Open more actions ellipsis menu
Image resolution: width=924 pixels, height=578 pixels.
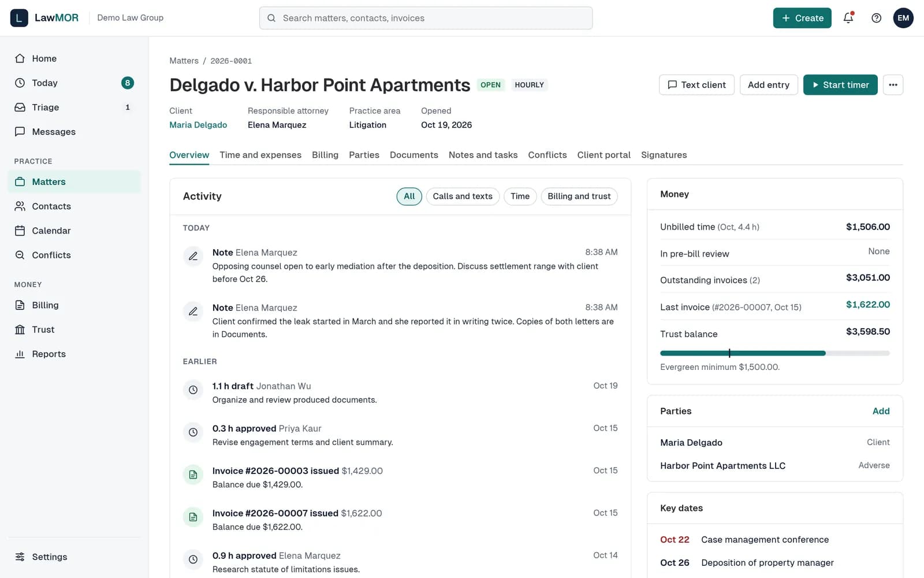coord(893,85)
